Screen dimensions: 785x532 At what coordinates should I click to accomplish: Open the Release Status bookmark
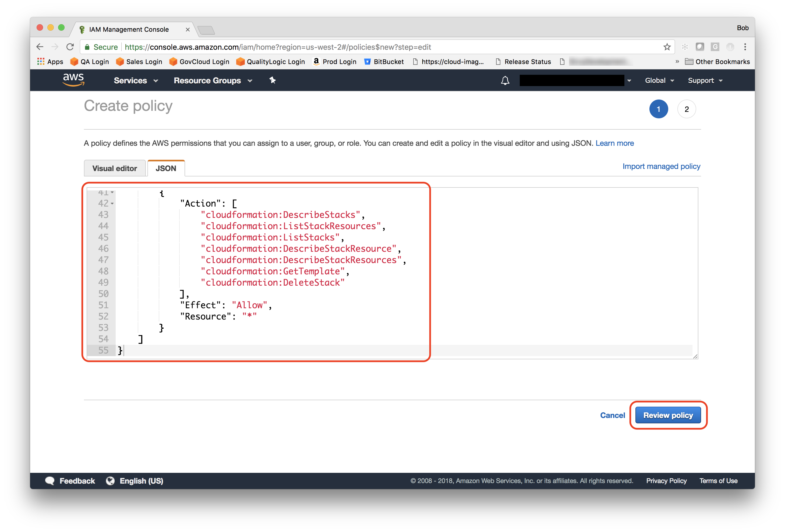[x=523, y=62]
